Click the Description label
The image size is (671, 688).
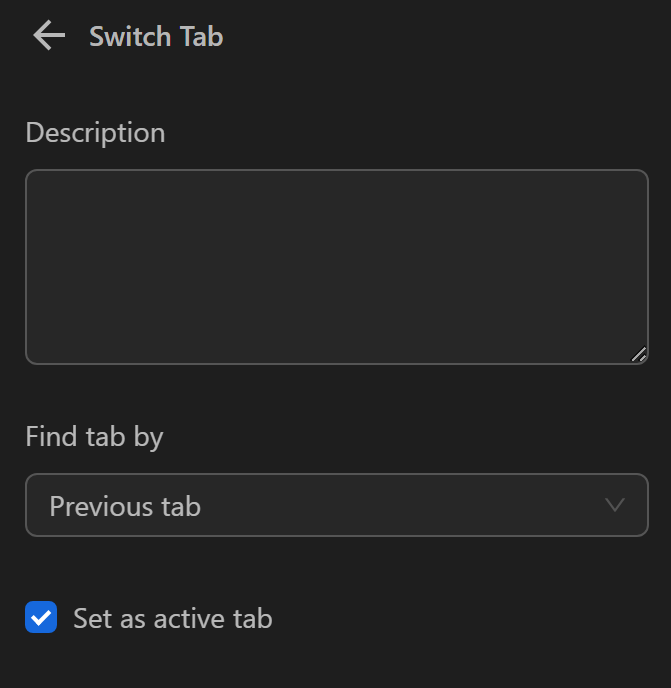[95, 133]
